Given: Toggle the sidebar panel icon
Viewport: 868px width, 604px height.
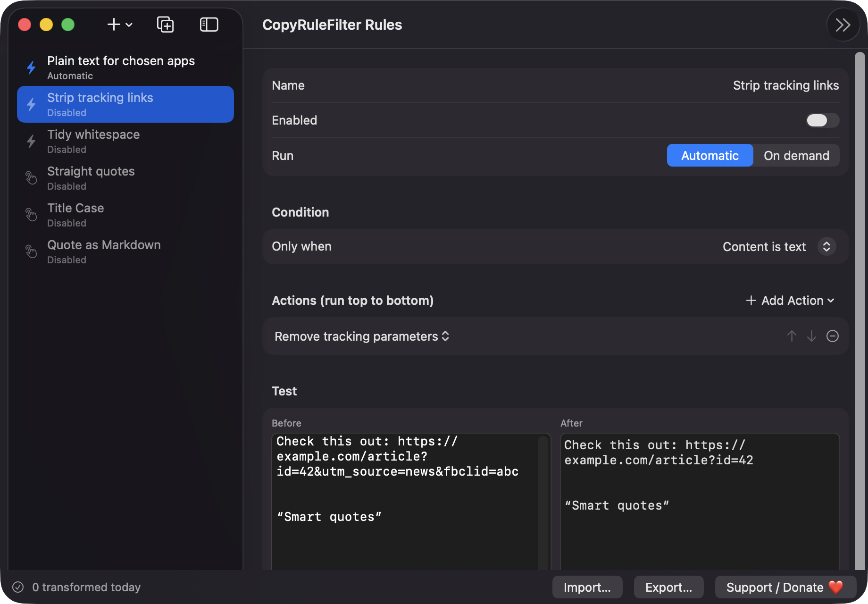Looking at the screenshot, I should point(209,25).
